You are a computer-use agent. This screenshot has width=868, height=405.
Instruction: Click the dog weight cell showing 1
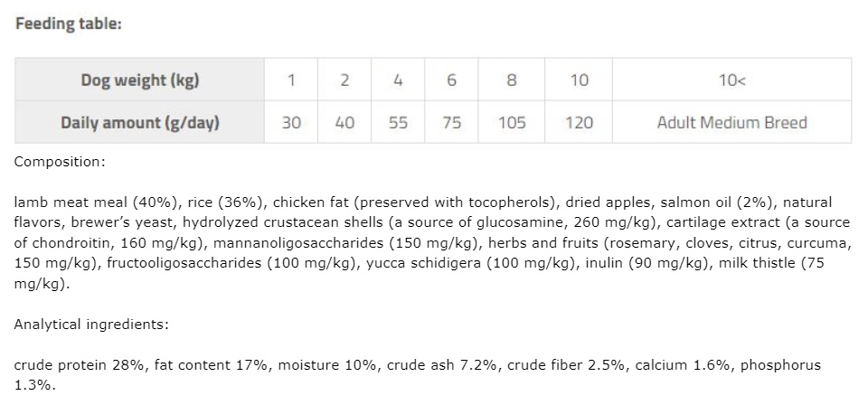(x=291, y=80)
